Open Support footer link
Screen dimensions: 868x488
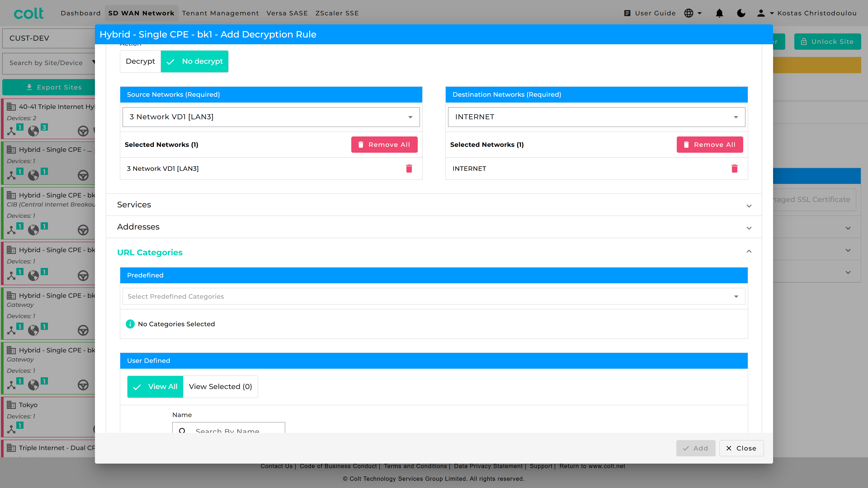(x=541, y=466)
